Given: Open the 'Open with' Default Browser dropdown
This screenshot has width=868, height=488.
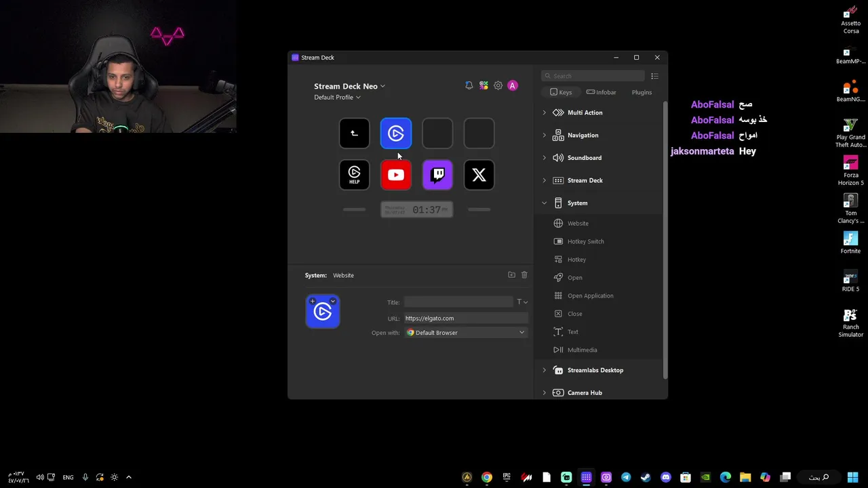Looking at the screenshot, I should pos(466,333).
